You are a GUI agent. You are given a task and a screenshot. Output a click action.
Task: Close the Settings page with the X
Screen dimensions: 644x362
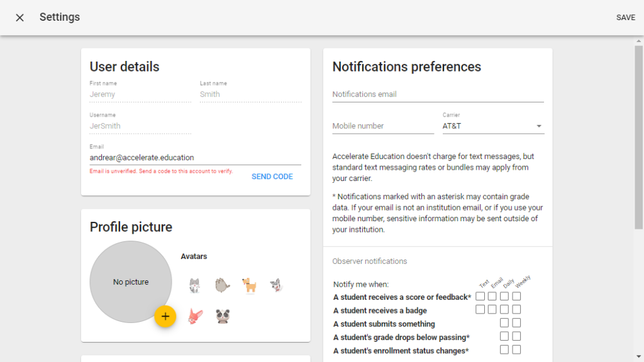(19, 18)
